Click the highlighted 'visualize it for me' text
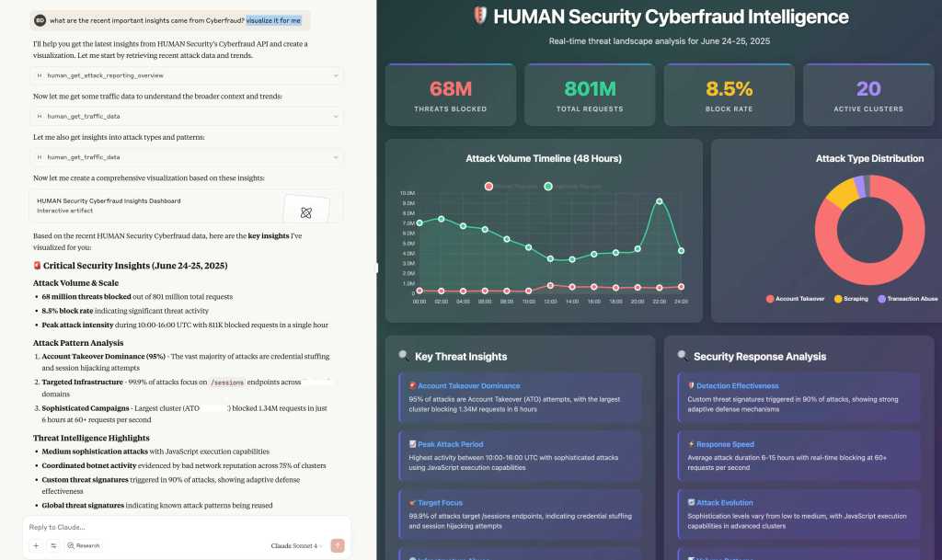This screenshot has width=942, height=560. [x=273, y=20]
